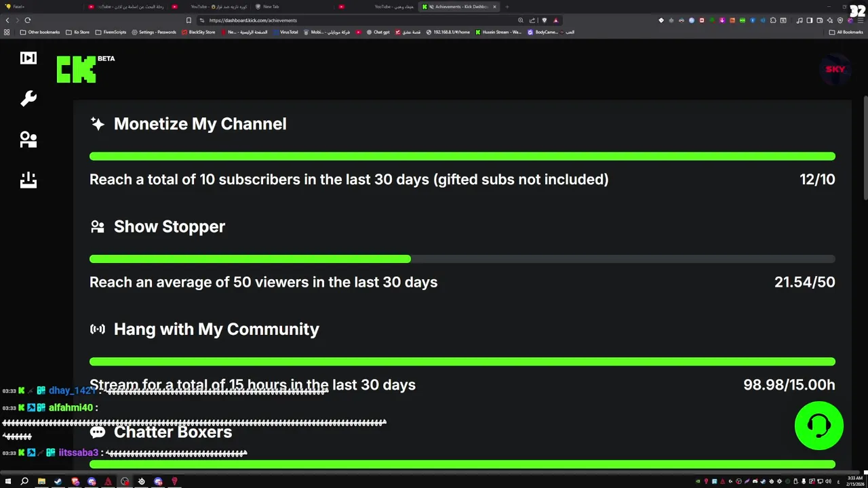
Task: Click the zoom magnifier icon in address bar
Action: (520, 20)
